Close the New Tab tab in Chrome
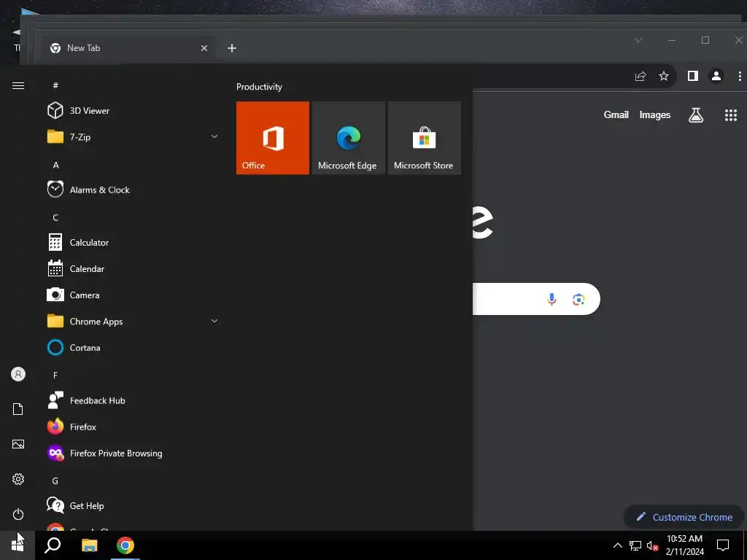 [204, 48]
